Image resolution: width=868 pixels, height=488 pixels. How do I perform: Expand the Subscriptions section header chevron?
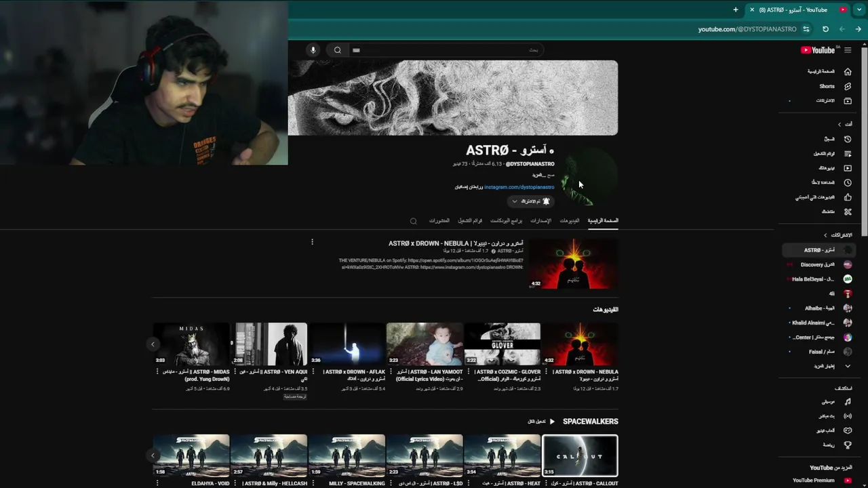[825, 235]
